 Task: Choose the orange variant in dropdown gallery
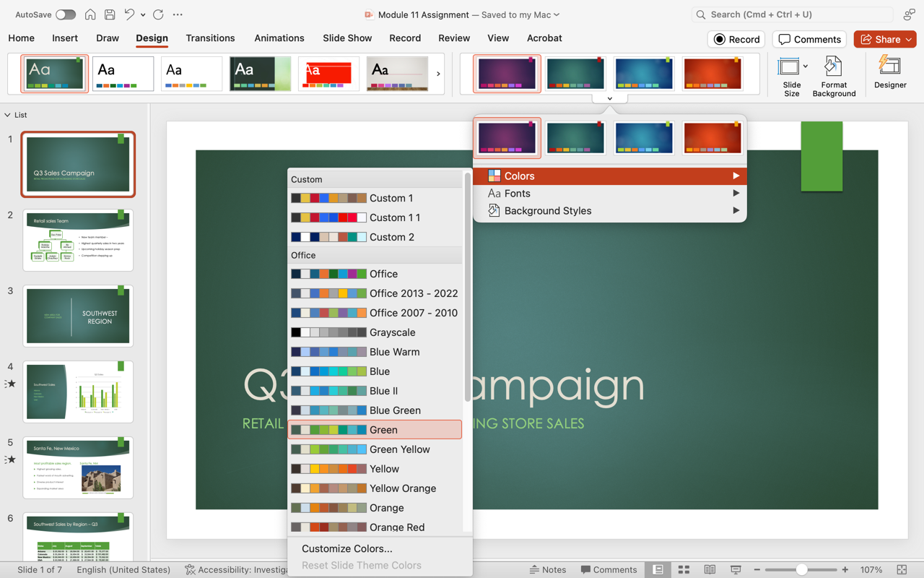tap(712, 138)
